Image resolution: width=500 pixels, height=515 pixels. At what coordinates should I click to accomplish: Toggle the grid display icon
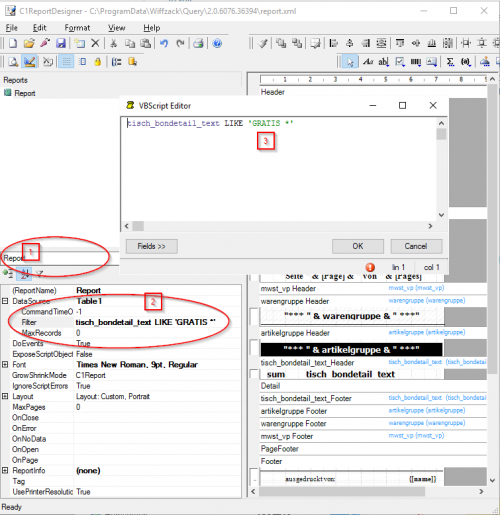(66, 62)
